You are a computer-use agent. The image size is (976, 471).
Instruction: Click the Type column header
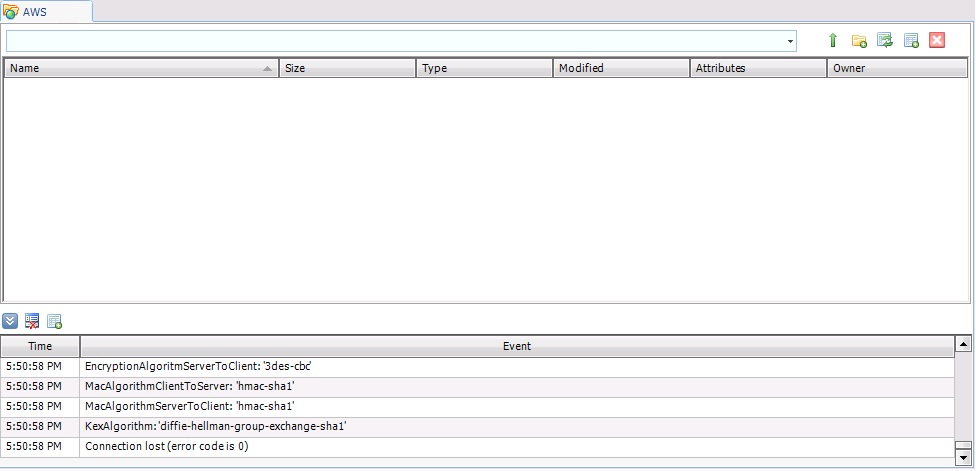tap(484, 69)
